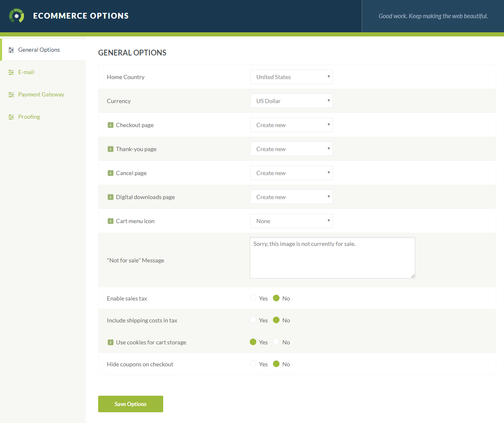Click the info icon next to Cart menu icon
The image size is (504, 423).
click(x=110, y=221)
